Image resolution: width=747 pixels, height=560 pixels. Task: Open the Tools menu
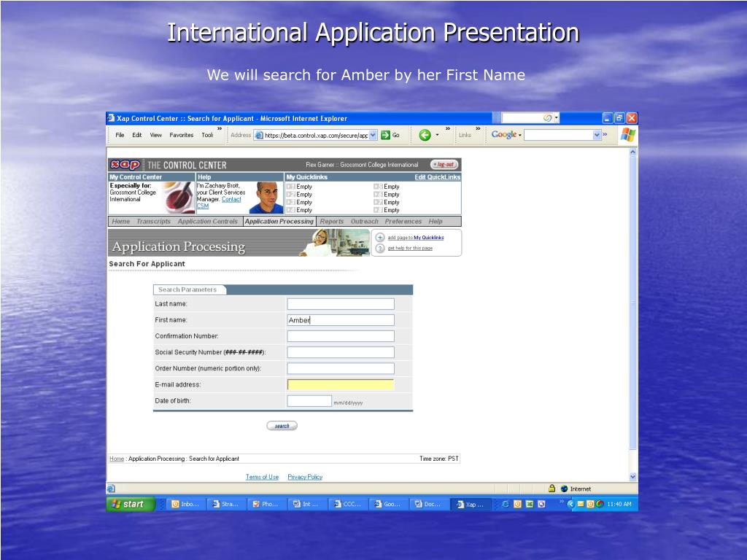207,135
